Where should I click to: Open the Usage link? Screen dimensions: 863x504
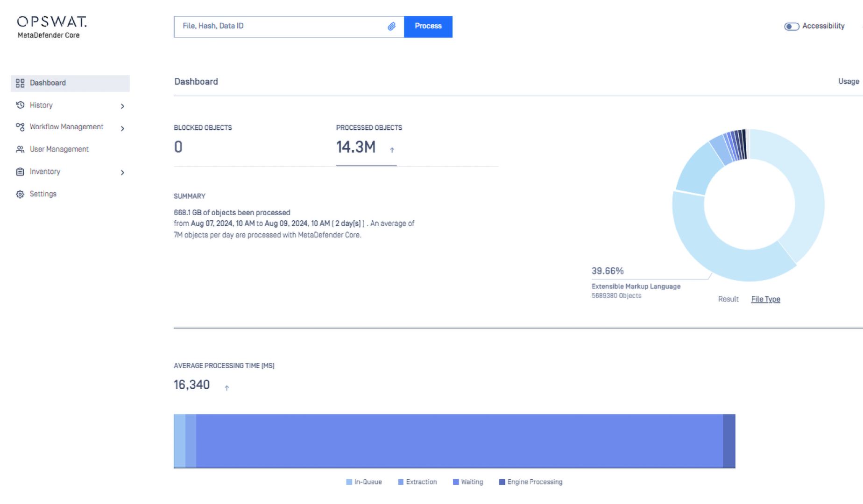tap(848, 82)
